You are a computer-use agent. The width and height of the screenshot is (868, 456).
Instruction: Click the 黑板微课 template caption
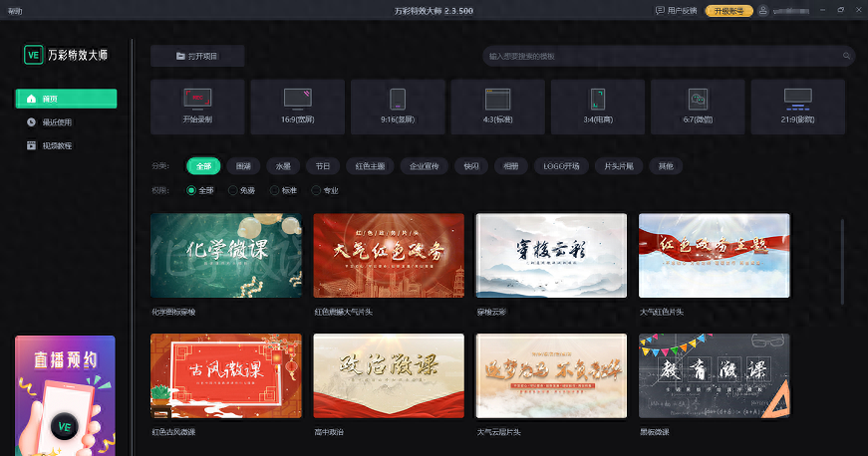pyautogui.click(x=655, y=432)
